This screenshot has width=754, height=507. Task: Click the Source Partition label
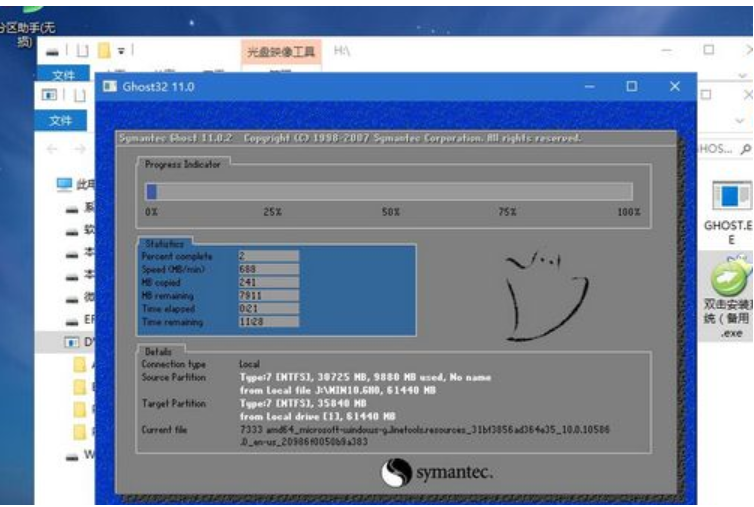[x=174, y=377]
